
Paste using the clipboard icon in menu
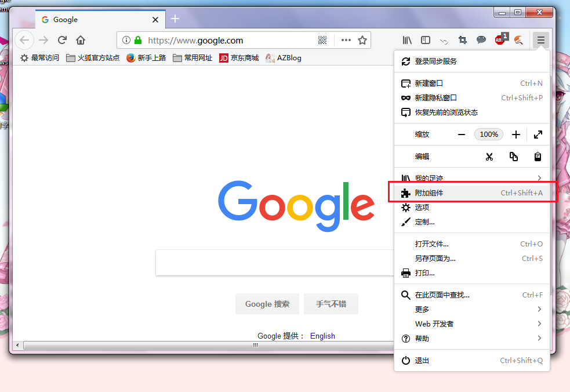pos(538,157)
